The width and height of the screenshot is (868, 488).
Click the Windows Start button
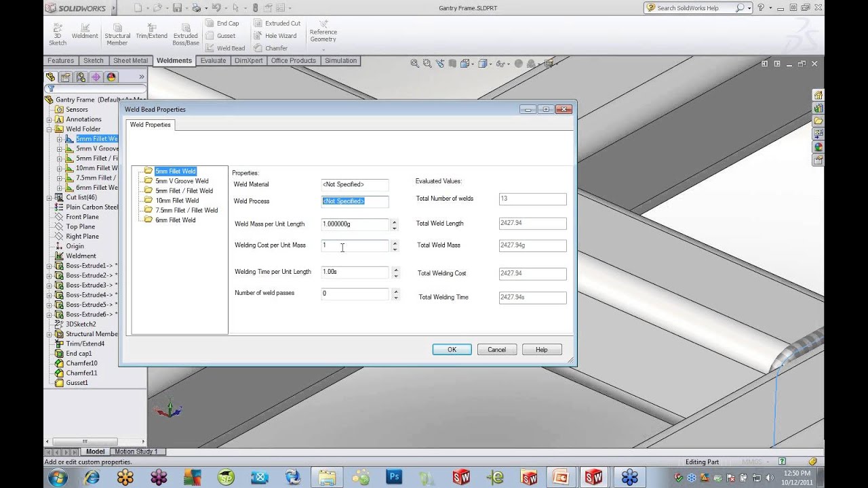(58, 477)
